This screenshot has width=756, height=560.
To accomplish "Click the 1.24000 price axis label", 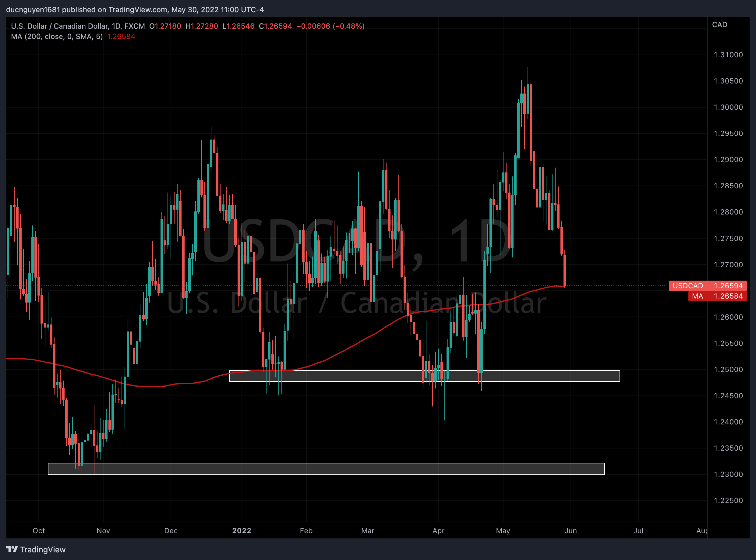I will click(x=728, y=422).
